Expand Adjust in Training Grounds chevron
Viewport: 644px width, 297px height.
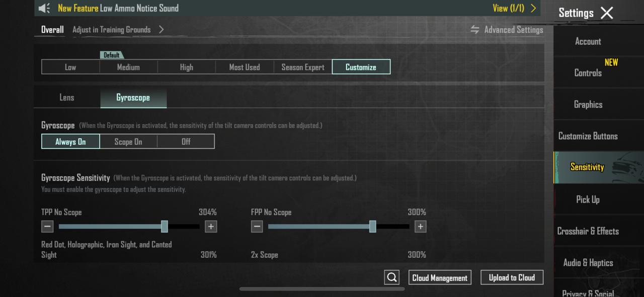click(161, 30)
